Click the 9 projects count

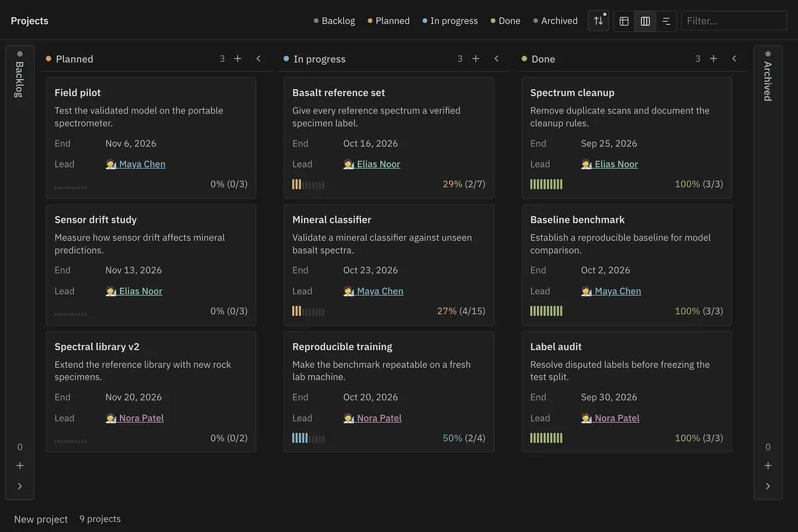[100, 519]
